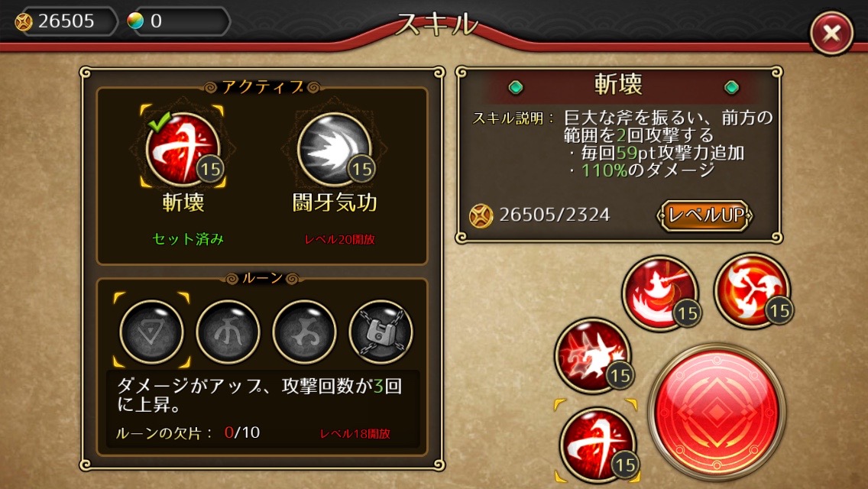This screenshot has width=868, height=489.
Task: Select the beast strike skill slot
Action: [594, 355]
